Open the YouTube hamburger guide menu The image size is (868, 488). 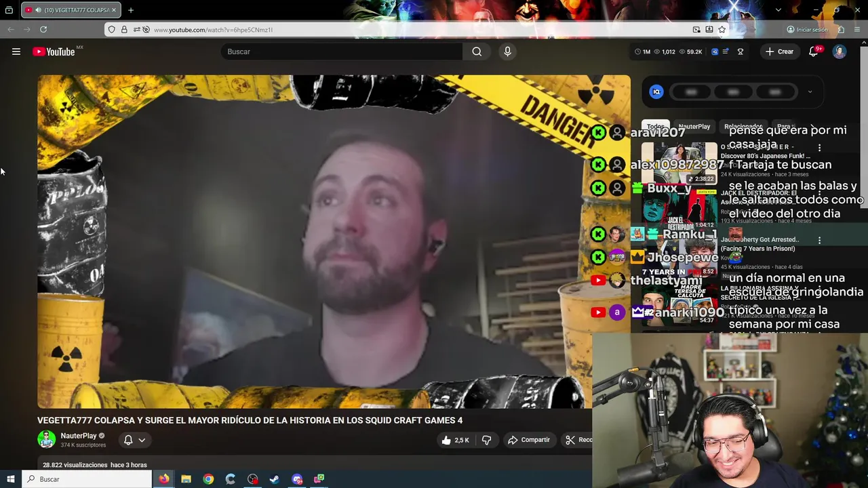[16, 52]
